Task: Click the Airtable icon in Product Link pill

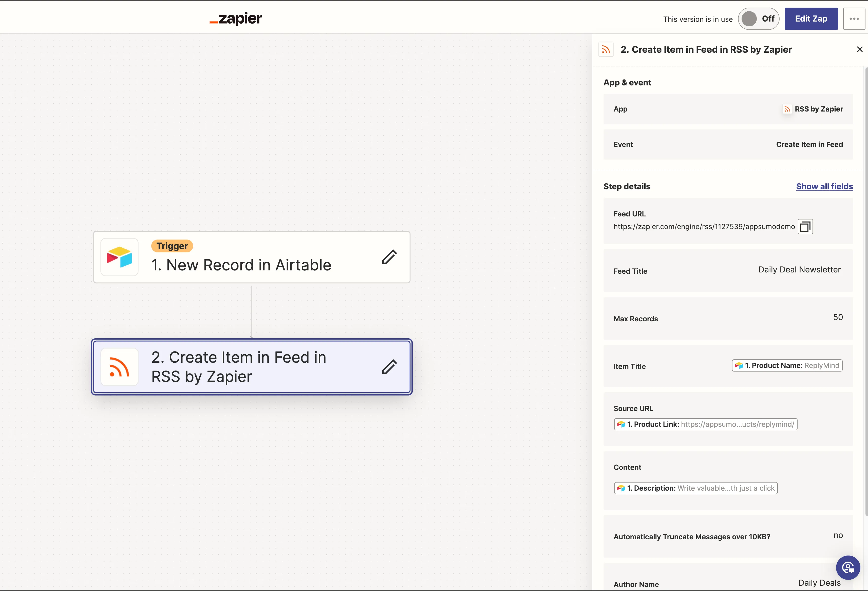Action: (x=621, y=424)
